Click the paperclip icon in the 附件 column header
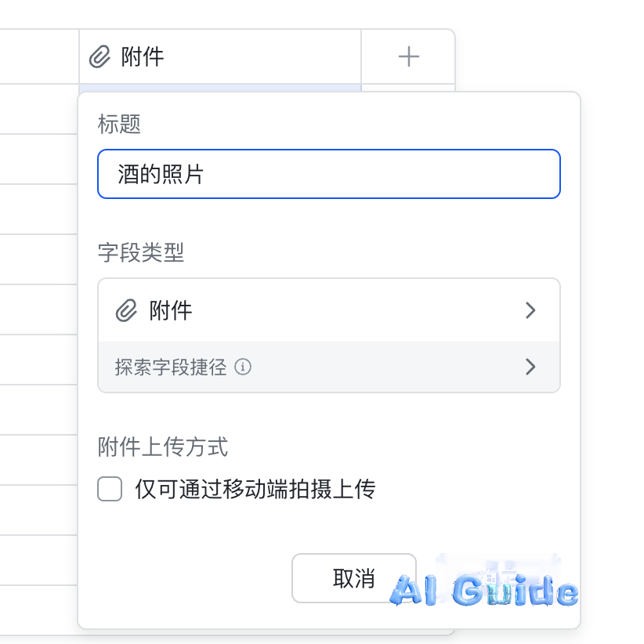644x644 pixels. pyautogui.click(x=99, y=56)
